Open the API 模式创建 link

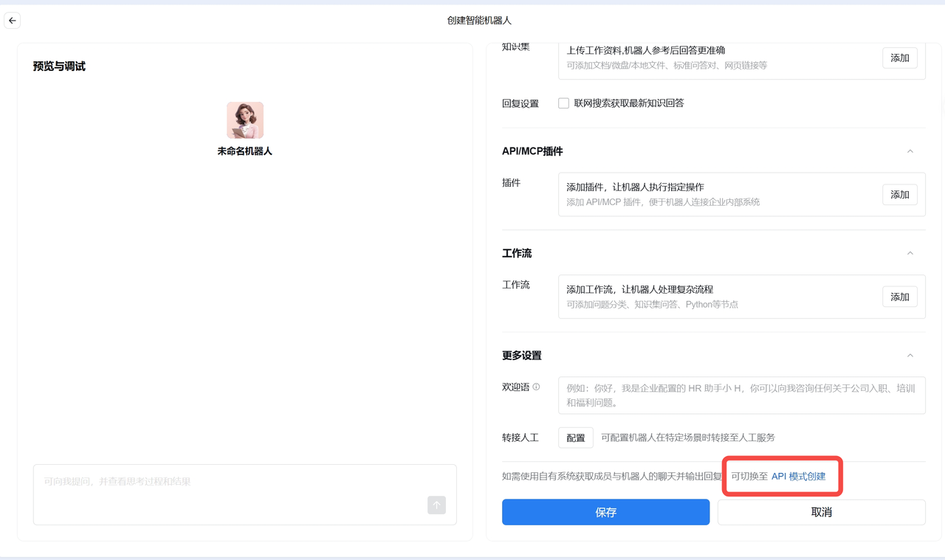pos(800,476)
